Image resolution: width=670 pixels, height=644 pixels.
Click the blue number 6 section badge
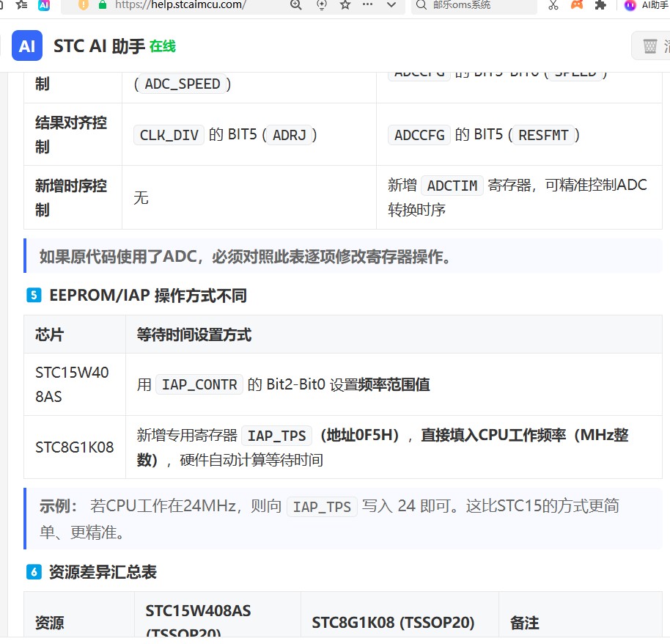click(34, 571)
